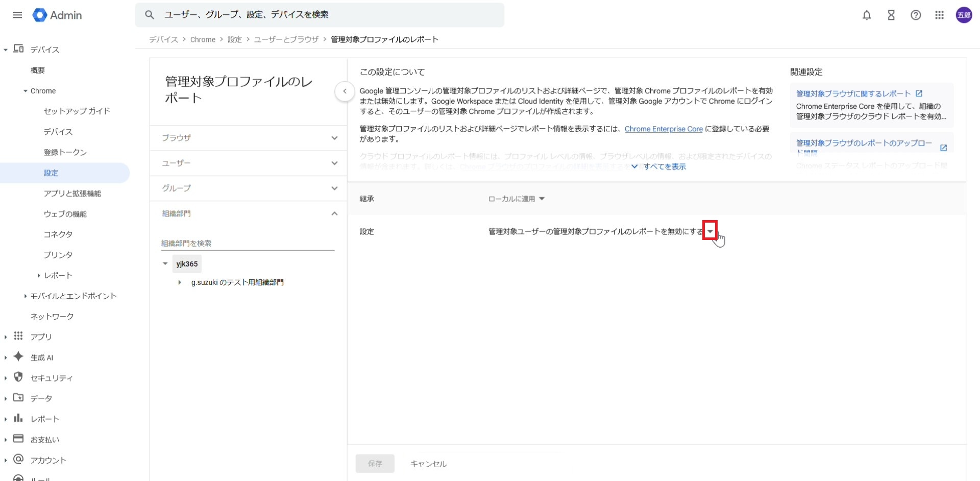
Task: Open the hourglass tasks icon
Action: pyautogui.click(x=891, y=15)
